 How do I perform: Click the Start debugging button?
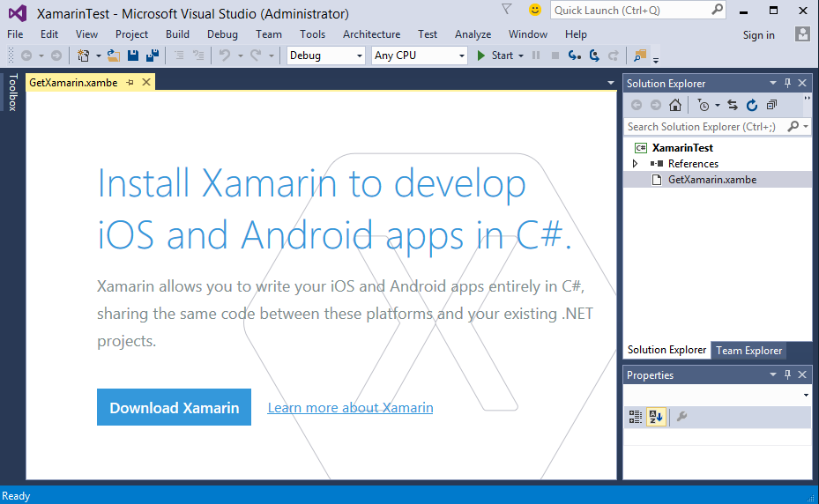tap(495, 56)
